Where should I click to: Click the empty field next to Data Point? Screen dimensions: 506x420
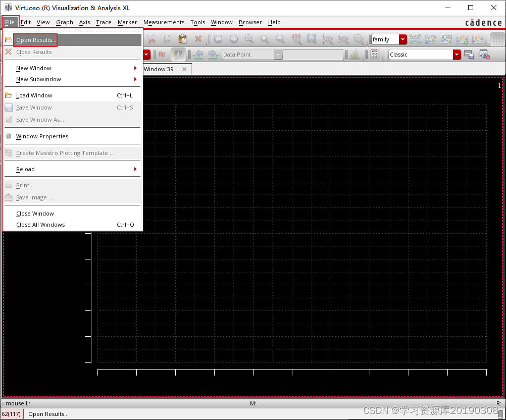tap(313, 55)
